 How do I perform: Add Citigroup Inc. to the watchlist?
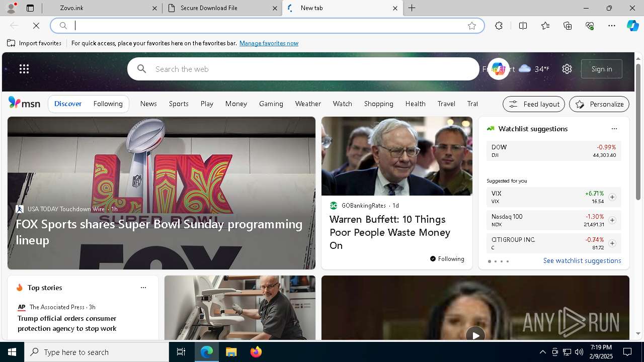pos(612,243)
